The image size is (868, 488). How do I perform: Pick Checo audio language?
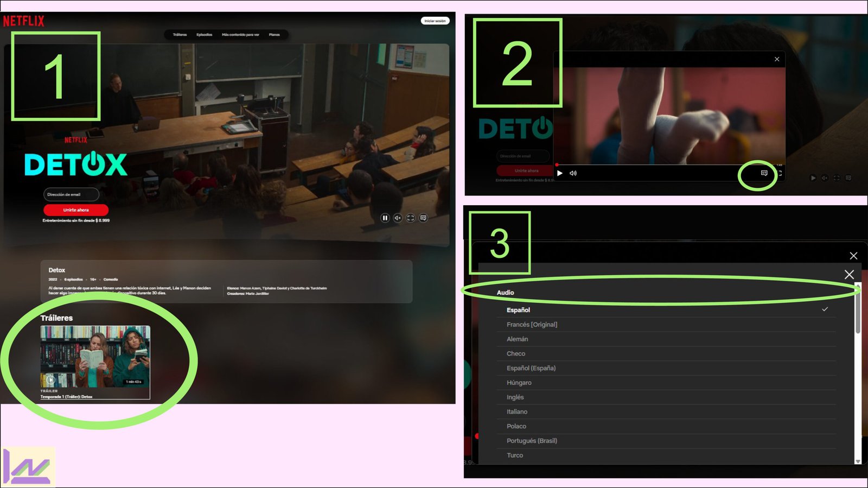(x=667, y=354)
